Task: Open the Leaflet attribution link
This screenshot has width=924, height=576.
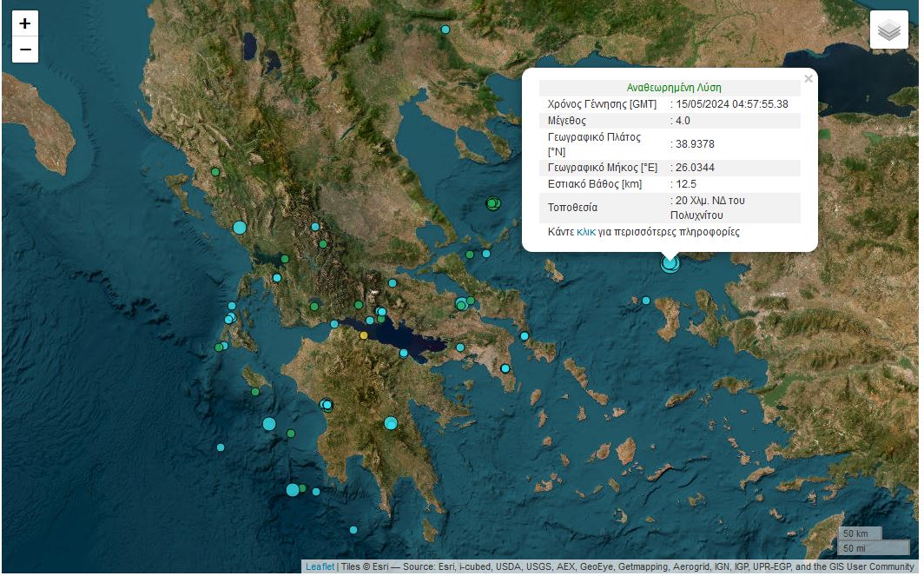Action: pyautogui.click(x=319, y=566)
